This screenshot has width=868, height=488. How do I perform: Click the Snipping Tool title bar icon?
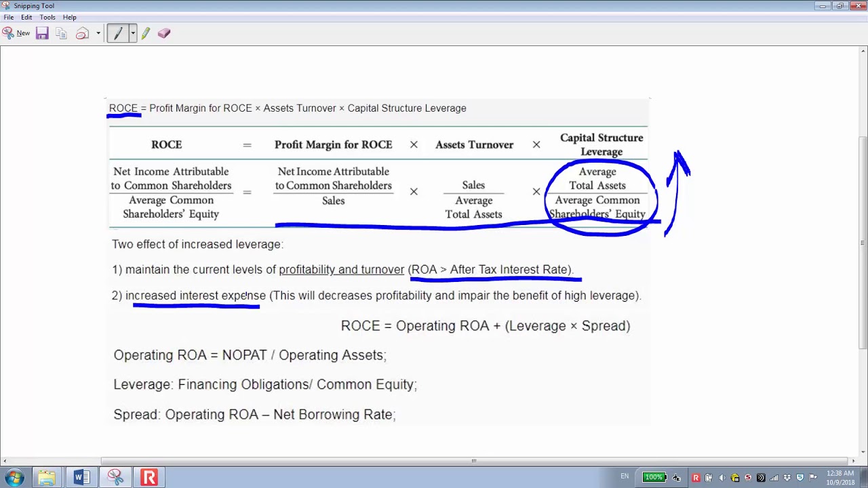tap(7, 6)
